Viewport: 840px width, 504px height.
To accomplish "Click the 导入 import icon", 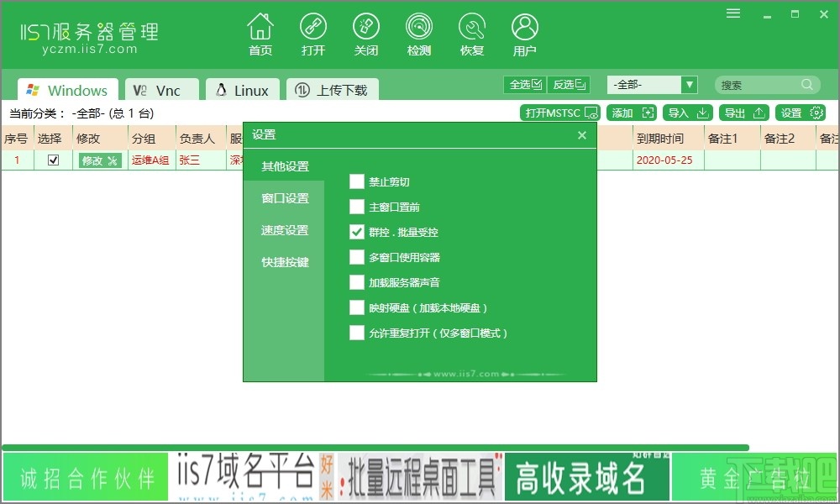I will point(687,112).
